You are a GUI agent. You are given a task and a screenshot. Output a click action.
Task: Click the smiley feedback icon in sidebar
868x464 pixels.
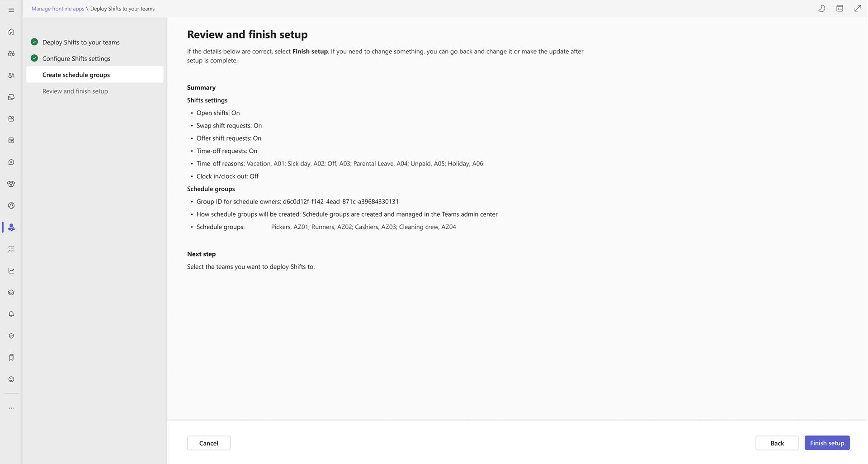point(11,379)
